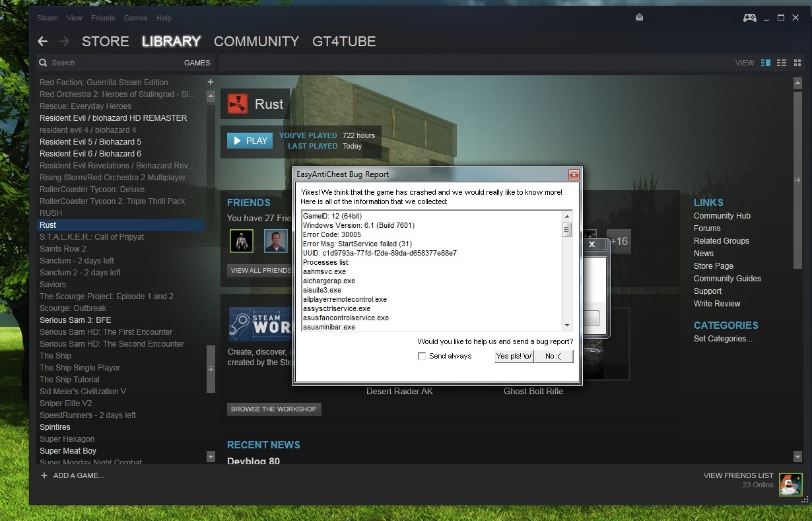Open the Help menu
Image resolution: width=812 pixels, height=521 pixels.
click(x=164, y=18)
